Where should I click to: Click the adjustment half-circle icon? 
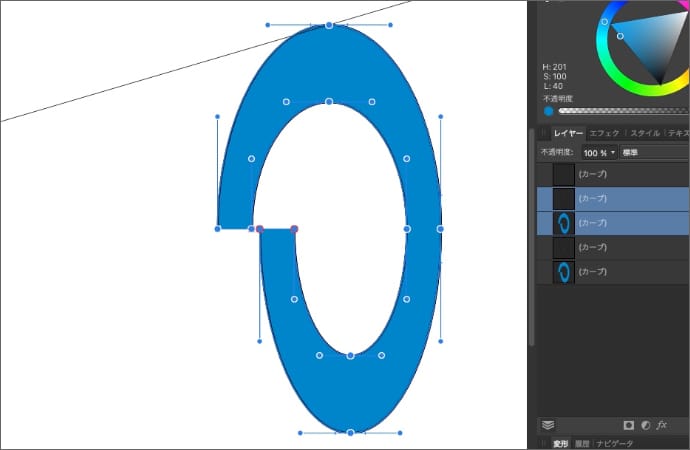[645, 425]
